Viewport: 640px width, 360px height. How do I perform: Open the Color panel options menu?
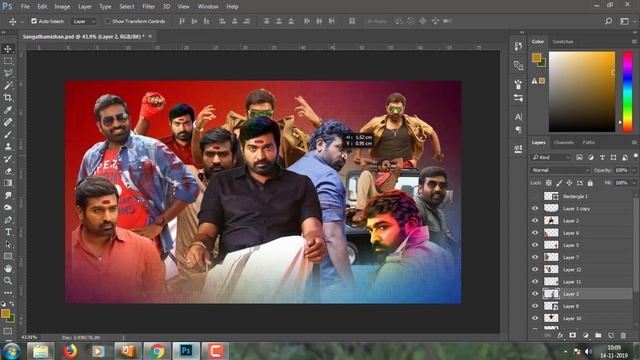[x=634, y=42]
